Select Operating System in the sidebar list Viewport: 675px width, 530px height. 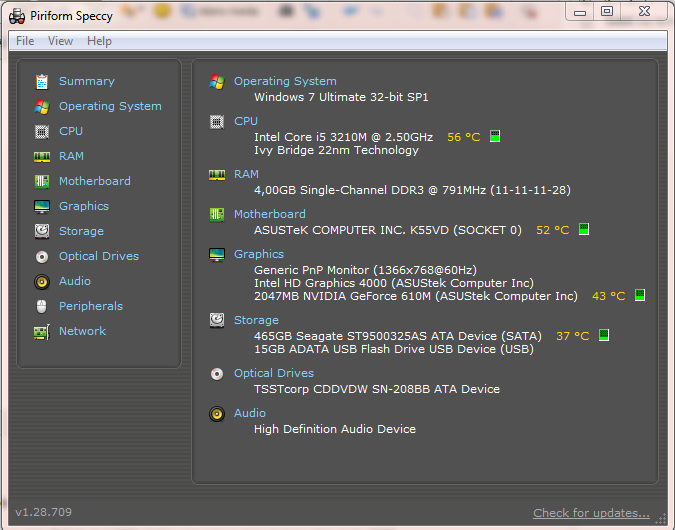click(x=110, y=106)
